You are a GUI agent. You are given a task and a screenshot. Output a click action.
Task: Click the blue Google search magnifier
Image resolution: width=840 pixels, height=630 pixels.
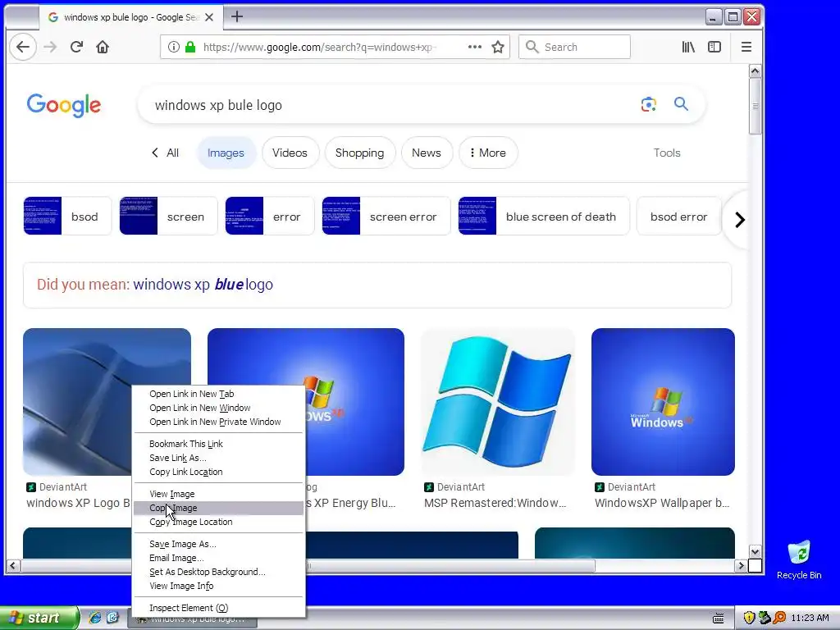click(681, 103)
